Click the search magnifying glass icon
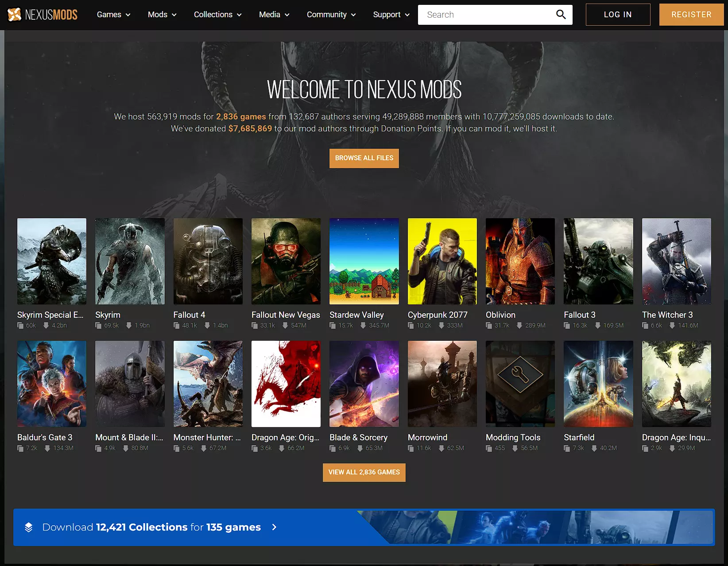 coord(561,15)
